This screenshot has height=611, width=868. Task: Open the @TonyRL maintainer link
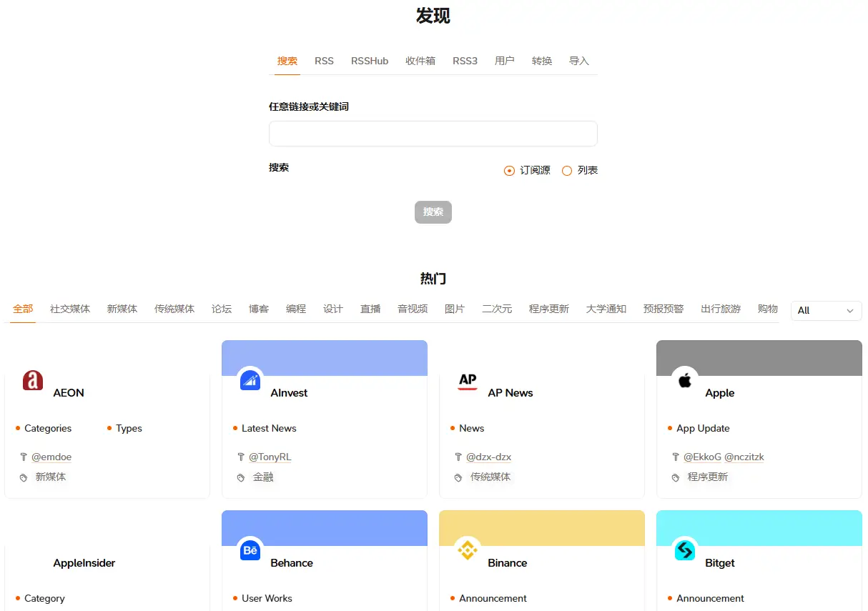270,457
